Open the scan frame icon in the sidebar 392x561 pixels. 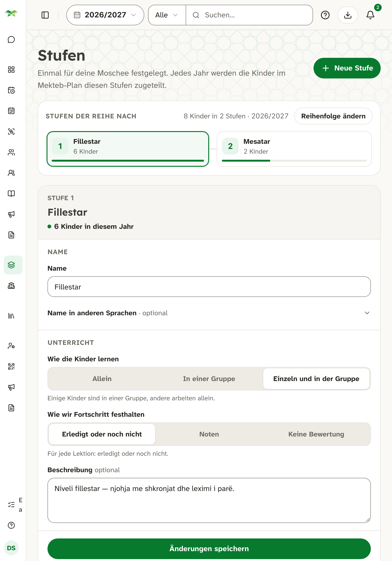click(11, 132)
